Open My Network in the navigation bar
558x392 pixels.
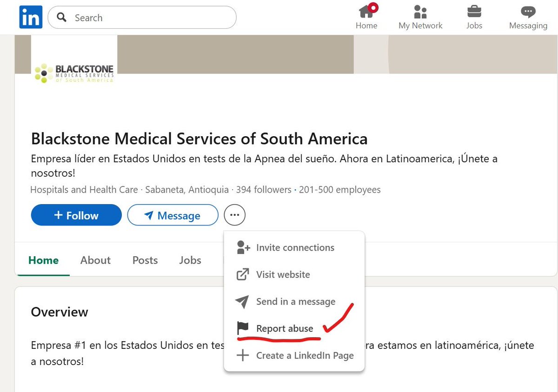tap(420, 17)
